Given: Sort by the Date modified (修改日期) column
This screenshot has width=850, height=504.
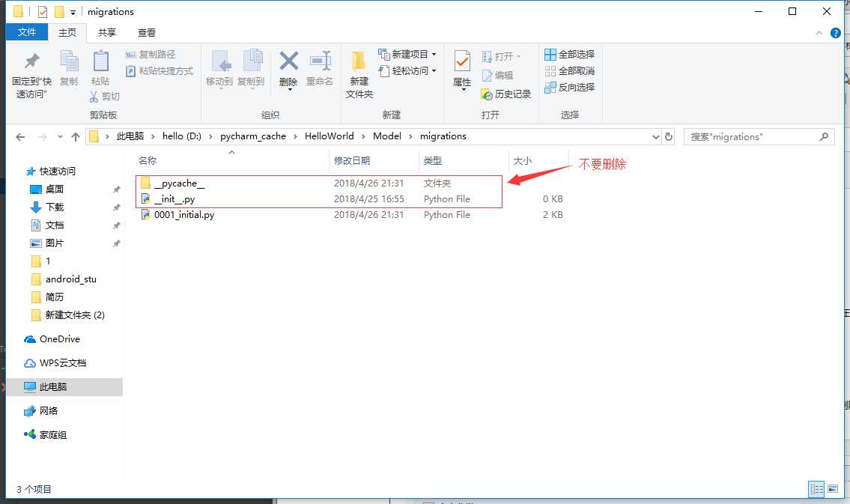Looking at the screenshot, I should pos(374,160).
